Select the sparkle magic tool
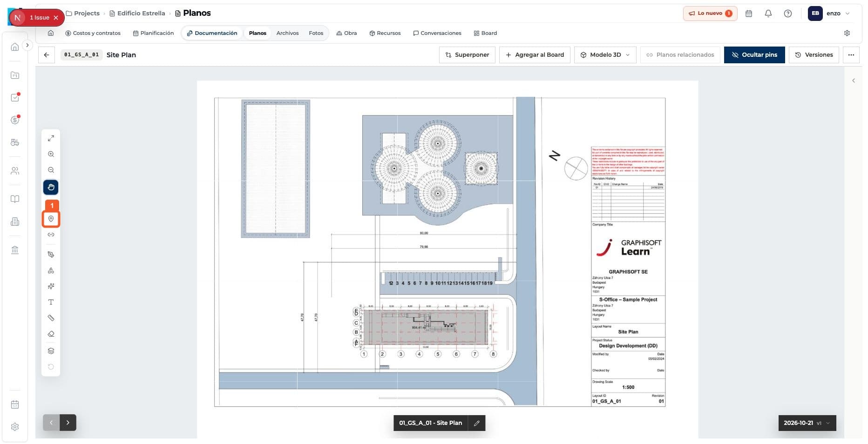 click(x=51, y=286)
